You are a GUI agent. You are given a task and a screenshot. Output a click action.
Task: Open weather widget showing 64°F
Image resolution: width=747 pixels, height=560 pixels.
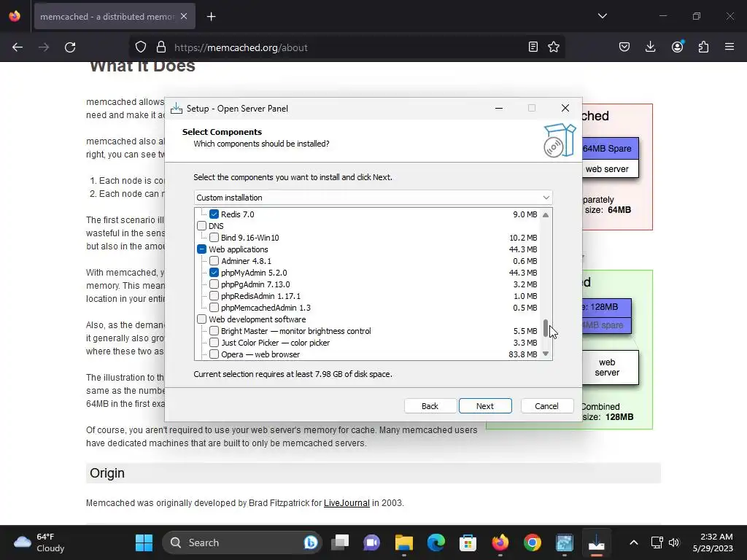39,542
